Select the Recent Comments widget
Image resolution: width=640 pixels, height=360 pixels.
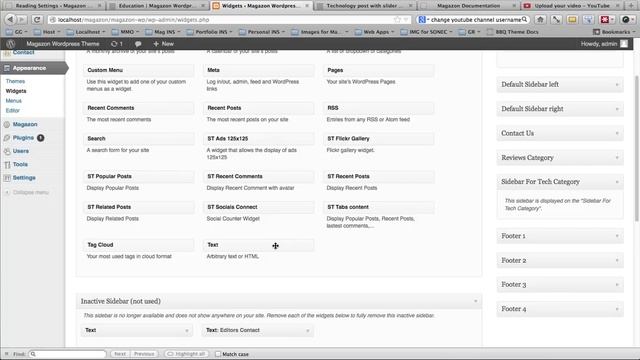click(138, 108)
